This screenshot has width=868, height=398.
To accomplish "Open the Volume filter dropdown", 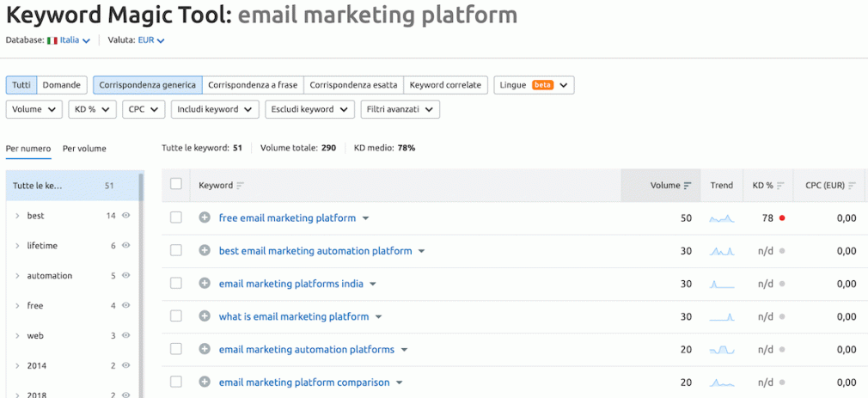I will (x=34, y=109).
